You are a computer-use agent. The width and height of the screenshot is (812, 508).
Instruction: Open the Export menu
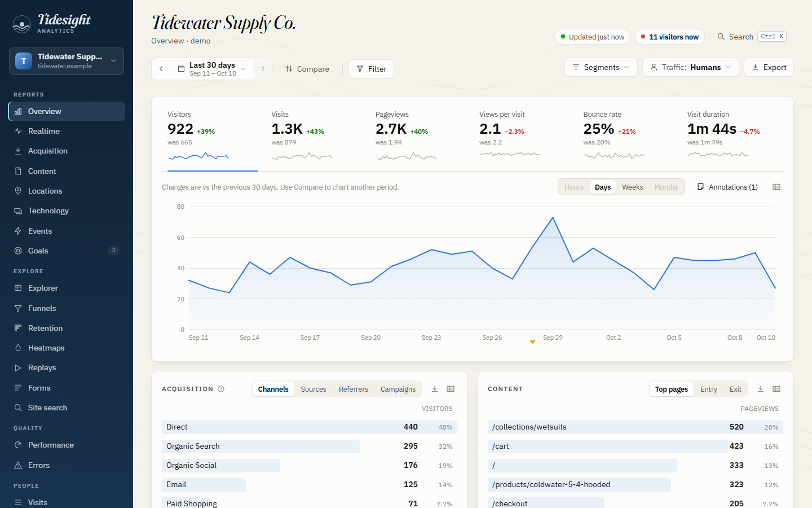[769, 67]
